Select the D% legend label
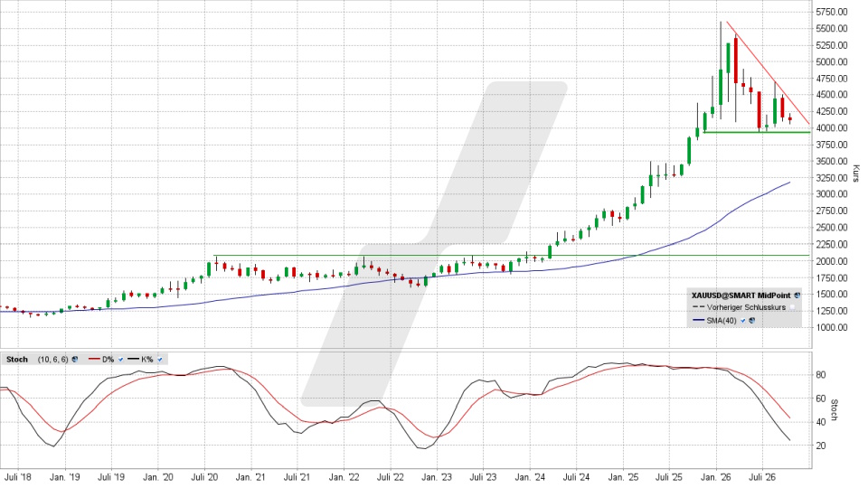The width and height of the screenshot is (868, 488). pyautogui.click(x=108, y=359)
